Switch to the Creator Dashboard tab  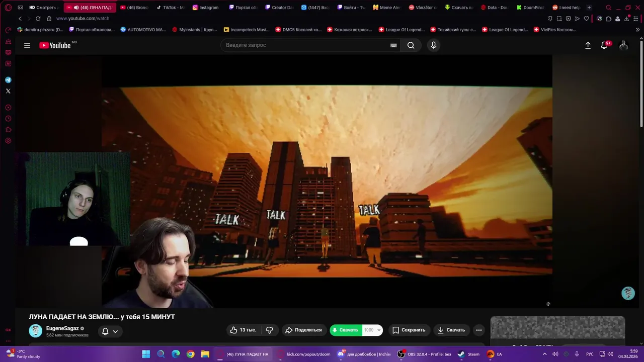tap(279, 8)
